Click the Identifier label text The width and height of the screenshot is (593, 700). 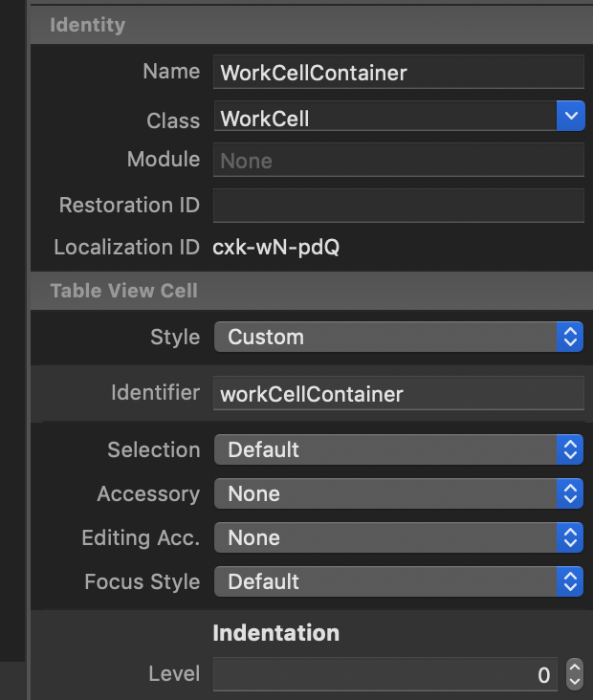click(155, 393)
